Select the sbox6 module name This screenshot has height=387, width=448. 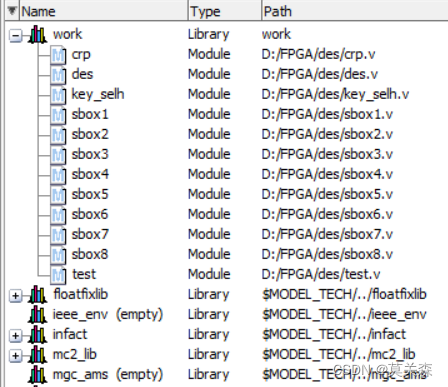90,214
